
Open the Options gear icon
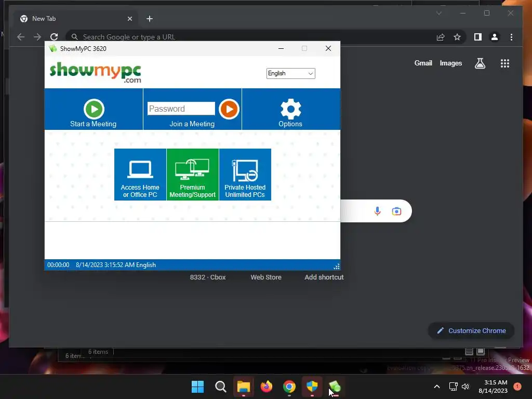(291, 109)
